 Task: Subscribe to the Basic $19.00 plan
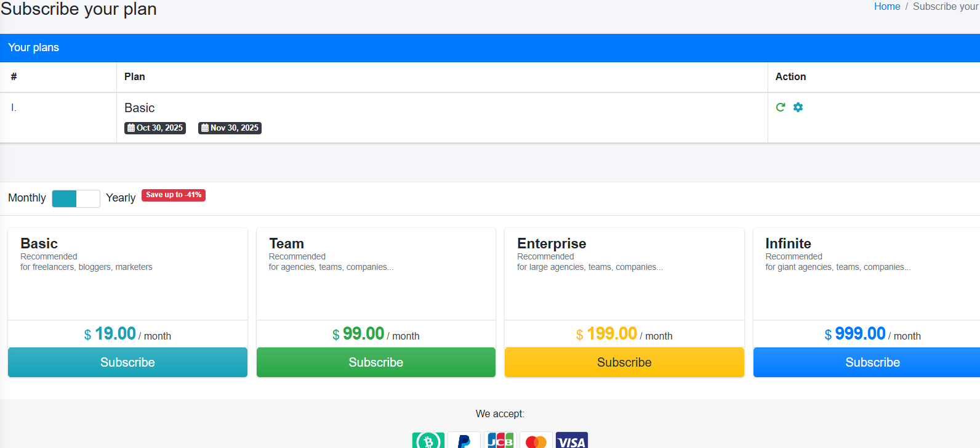[127, 362]
